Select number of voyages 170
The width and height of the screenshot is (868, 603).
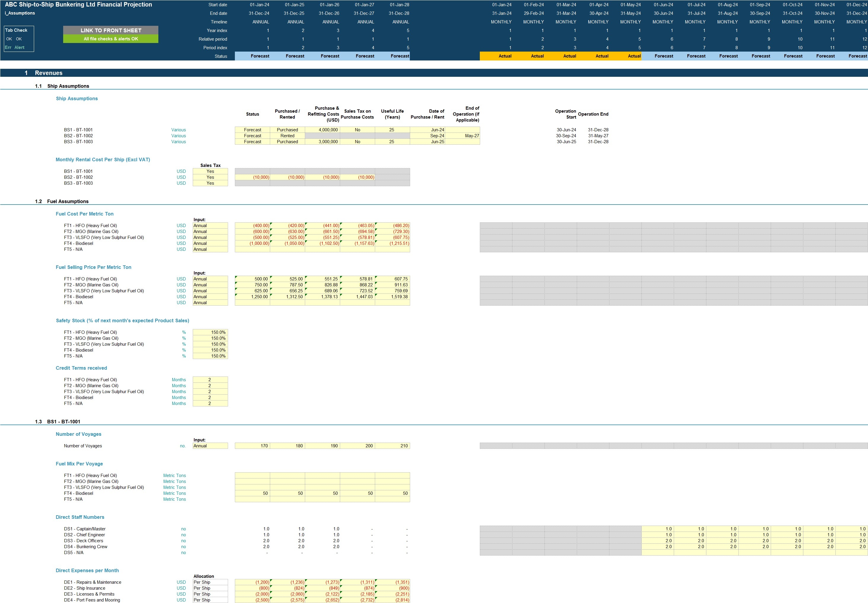tap(252, 446)
